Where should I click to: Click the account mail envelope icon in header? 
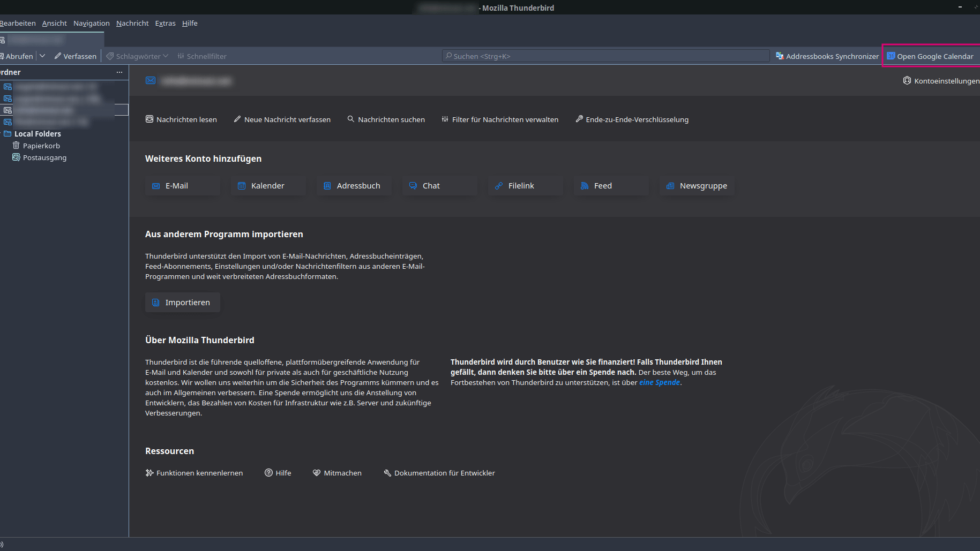tap(151, 80)
